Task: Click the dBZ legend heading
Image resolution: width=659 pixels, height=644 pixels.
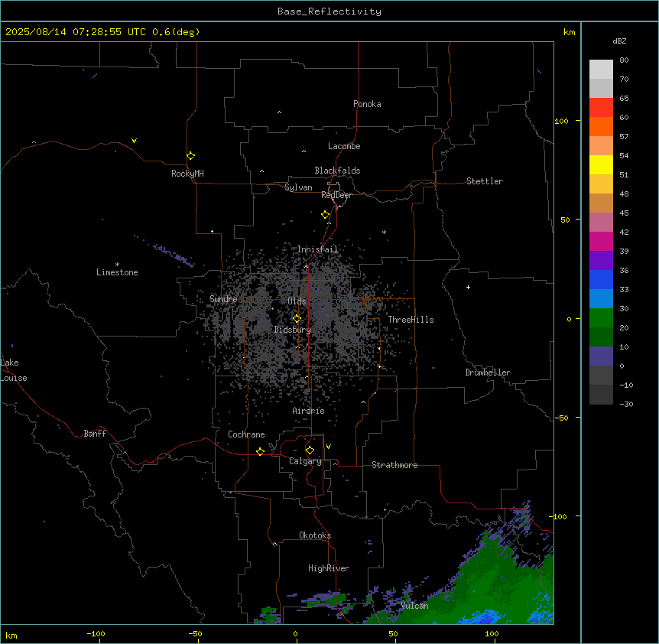Action: point(619,41)
